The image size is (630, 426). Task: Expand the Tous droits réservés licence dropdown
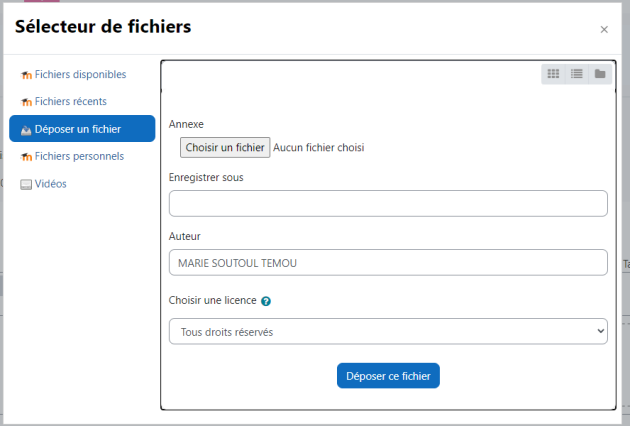coord(388,332)
